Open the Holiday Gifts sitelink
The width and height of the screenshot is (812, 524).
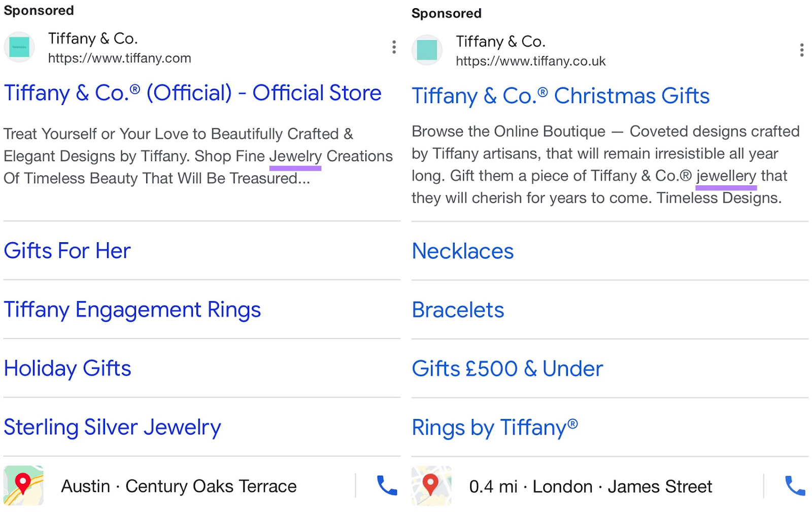[x=67, y=369]
